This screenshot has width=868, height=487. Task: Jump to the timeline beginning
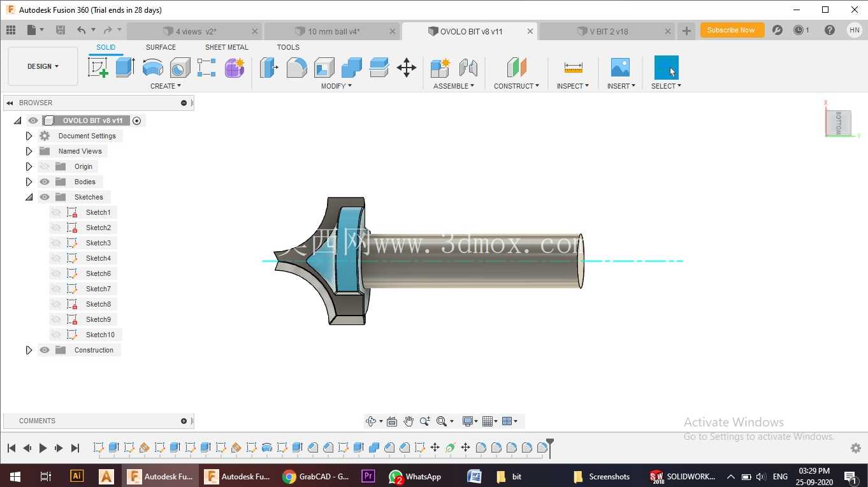pyautogui.click(x=11, y=448)
